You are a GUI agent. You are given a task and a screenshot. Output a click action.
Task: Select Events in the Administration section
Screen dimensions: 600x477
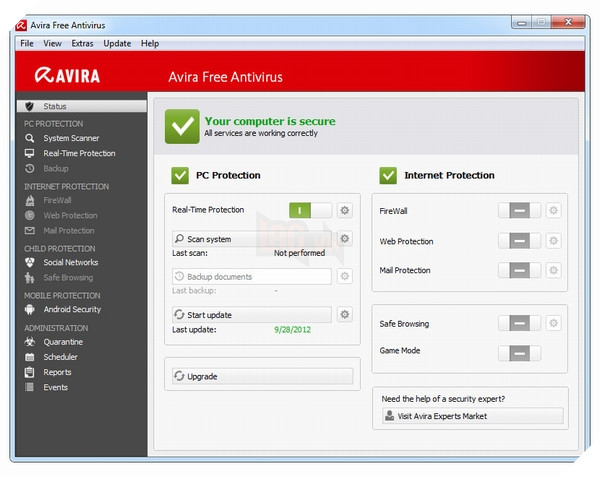click(x=55, y=387)
